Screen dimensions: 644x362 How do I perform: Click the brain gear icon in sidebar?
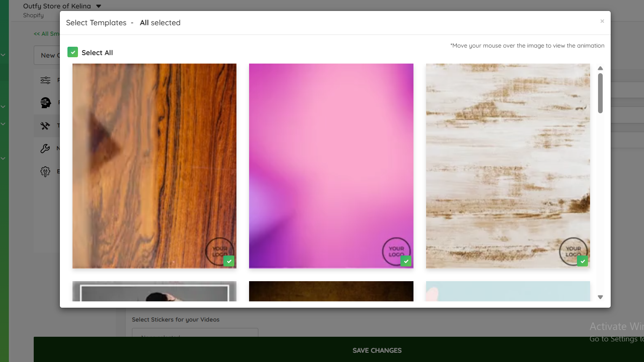click(45, 171)
